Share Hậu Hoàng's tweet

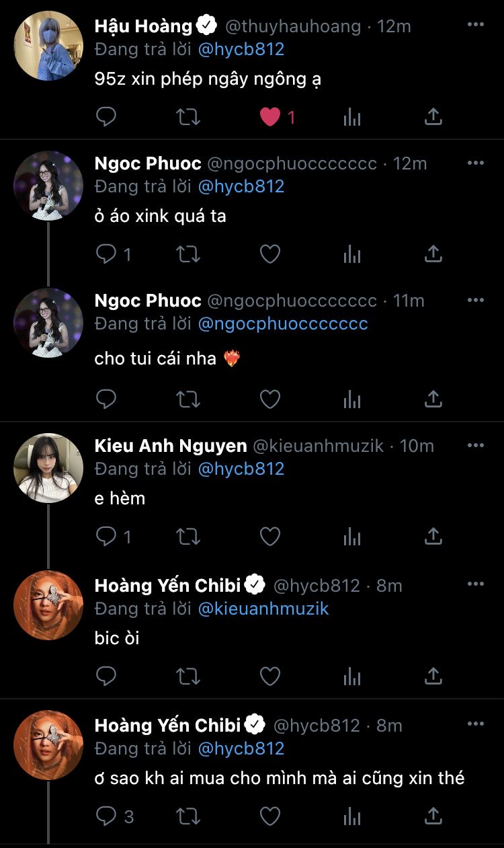[x=433, y=117]
